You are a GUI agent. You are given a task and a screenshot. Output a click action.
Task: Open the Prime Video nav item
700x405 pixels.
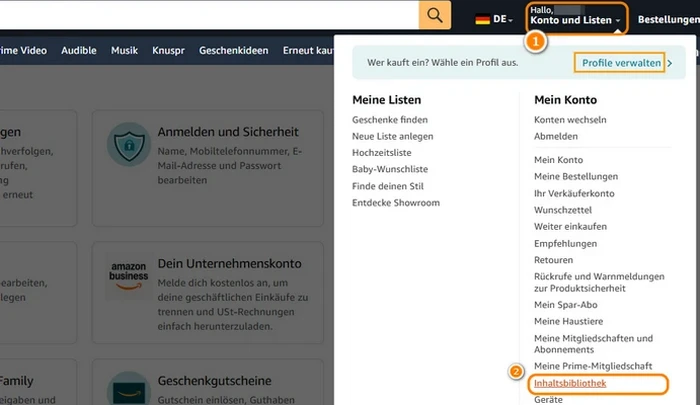23,50
